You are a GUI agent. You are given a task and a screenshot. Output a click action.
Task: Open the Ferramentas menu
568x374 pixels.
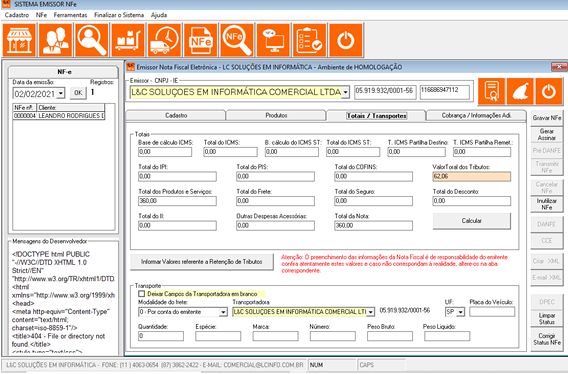70,15
